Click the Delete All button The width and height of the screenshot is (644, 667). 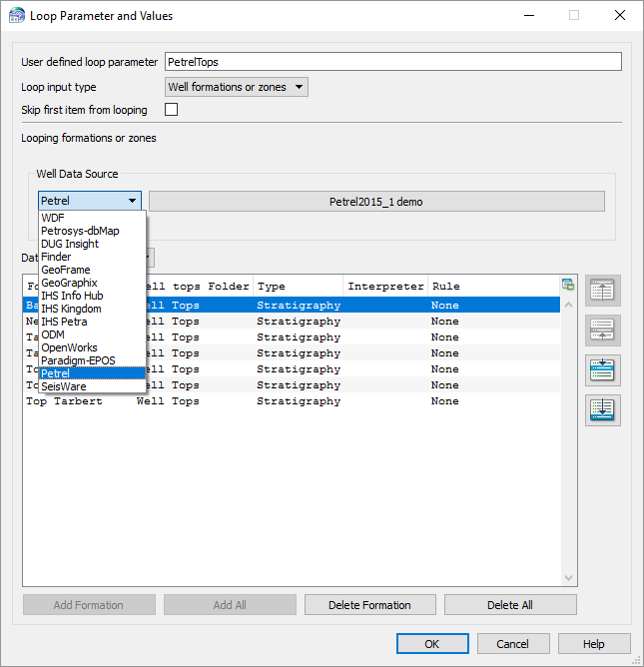pyautogui.click(x=510, y=605)
